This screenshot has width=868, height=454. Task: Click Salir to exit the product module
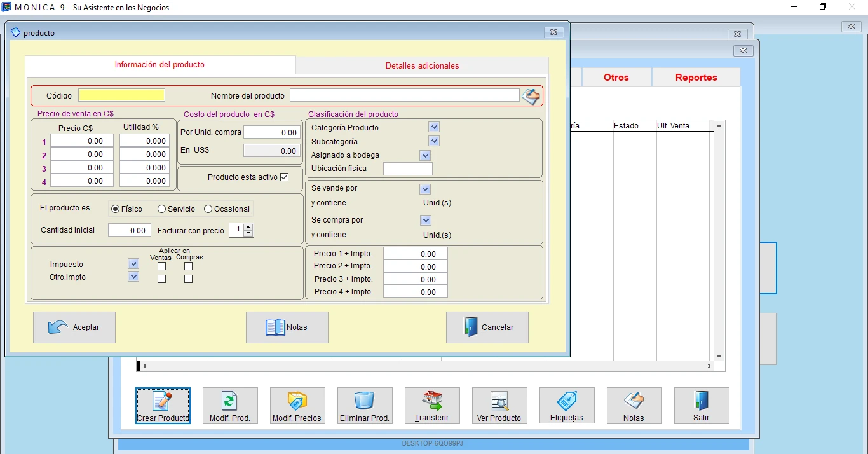tap(702, 405)
